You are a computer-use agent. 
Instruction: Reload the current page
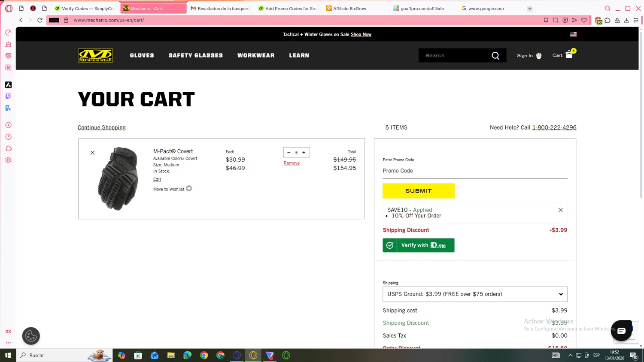tap(40, 20)
